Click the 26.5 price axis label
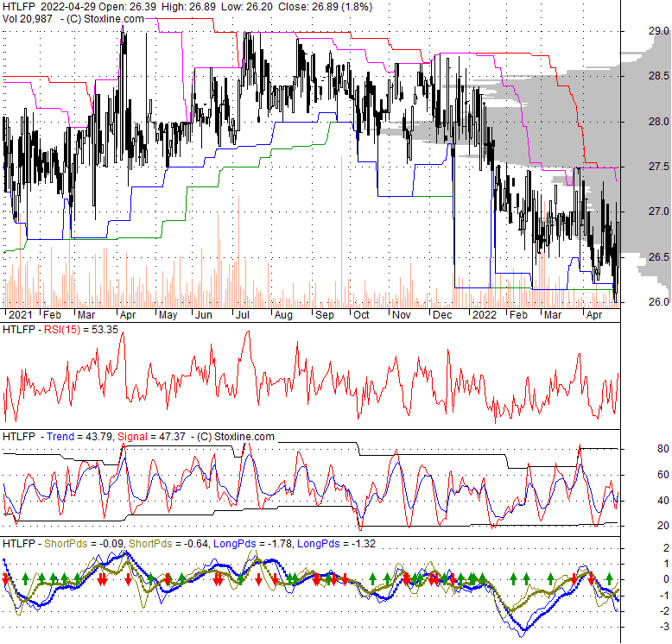 click(x=659, y=257)
